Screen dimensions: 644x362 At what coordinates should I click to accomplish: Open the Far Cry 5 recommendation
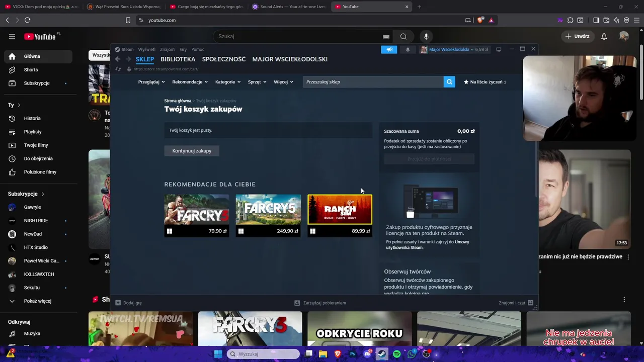click(x=268, y=216)
